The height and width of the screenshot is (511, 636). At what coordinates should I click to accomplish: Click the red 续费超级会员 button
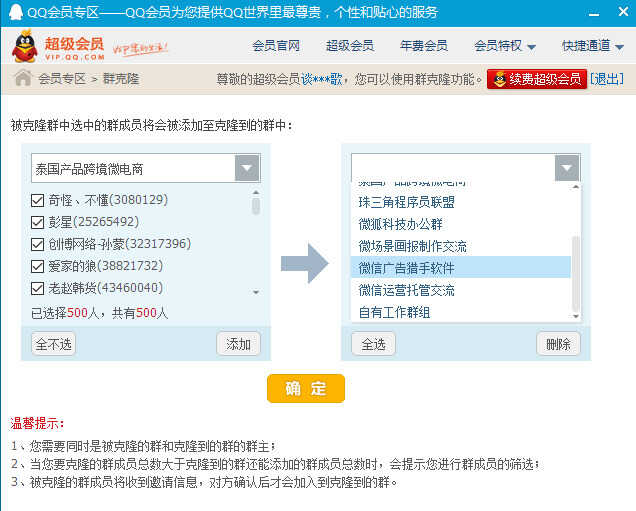point(536,79)
